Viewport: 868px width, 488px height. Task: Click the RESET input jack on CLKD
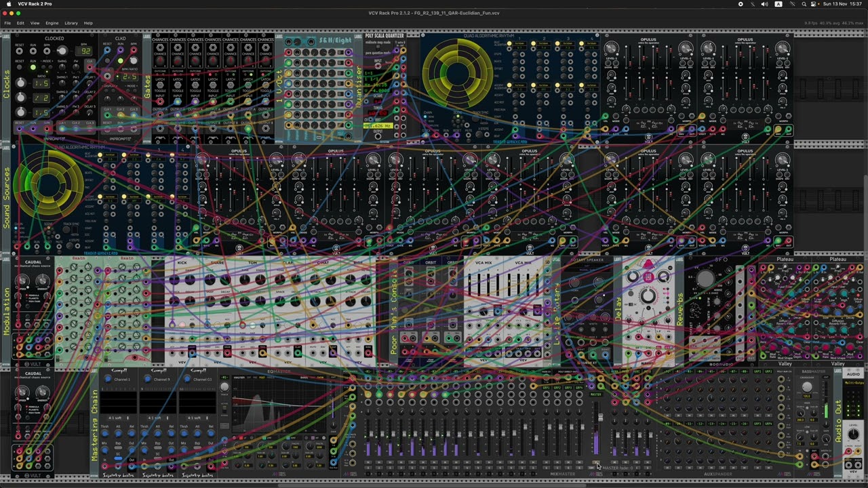coord(106,51)
